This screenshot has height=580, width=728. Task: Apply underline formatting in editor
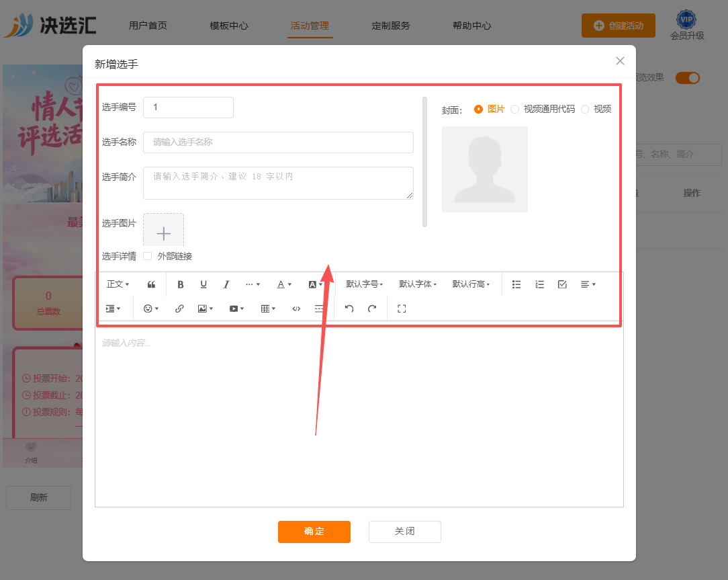pyautogui.click(x=203, y=284)
